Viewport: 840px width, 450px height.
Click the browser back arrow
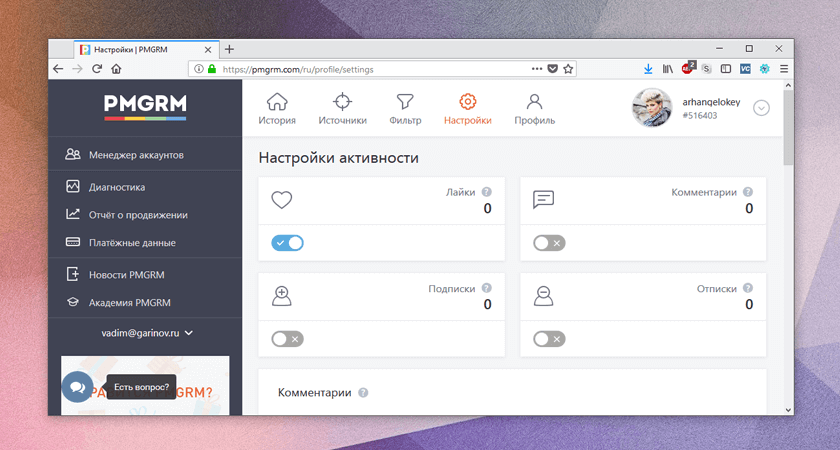pos(58,69)
